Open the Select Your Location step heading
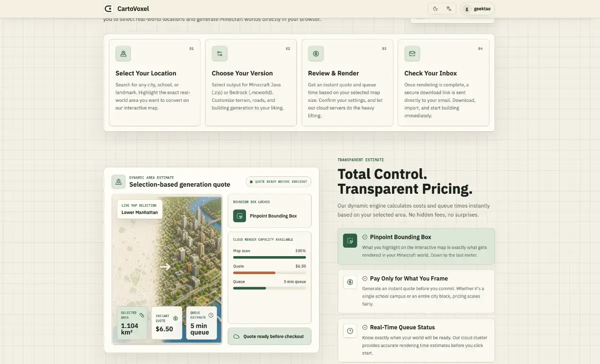 pos(146,73)
